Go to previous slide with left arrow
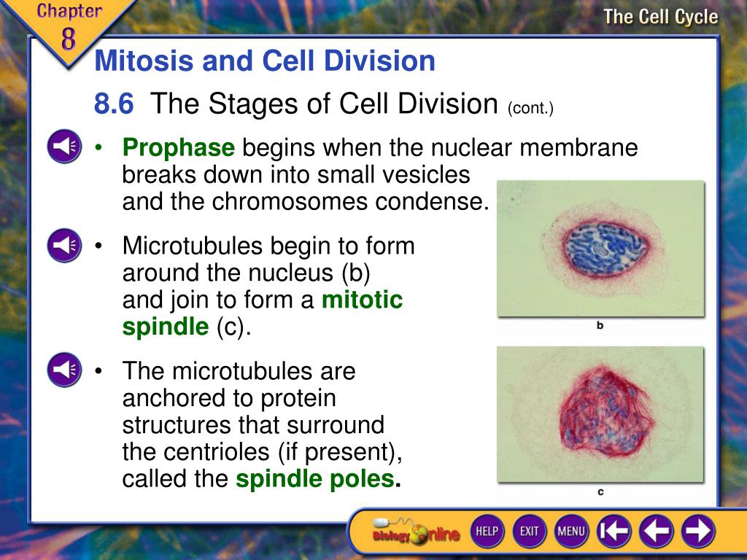747x560 pixels. coord(656,531)
